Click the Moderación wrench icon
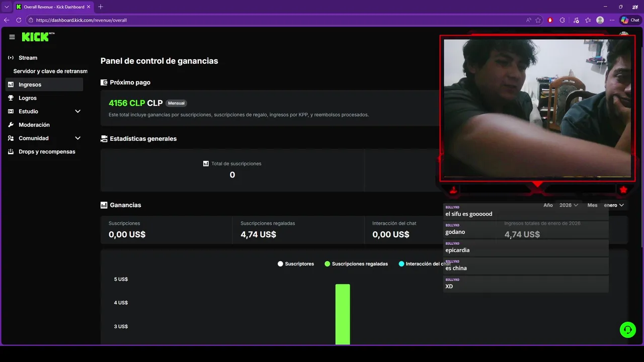 [x=11, y=125]
